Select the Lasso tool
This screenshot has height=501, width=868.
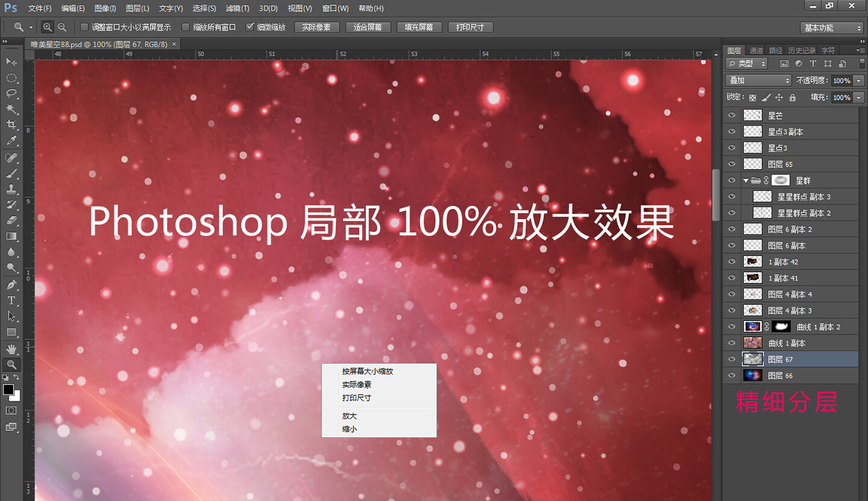11,93
